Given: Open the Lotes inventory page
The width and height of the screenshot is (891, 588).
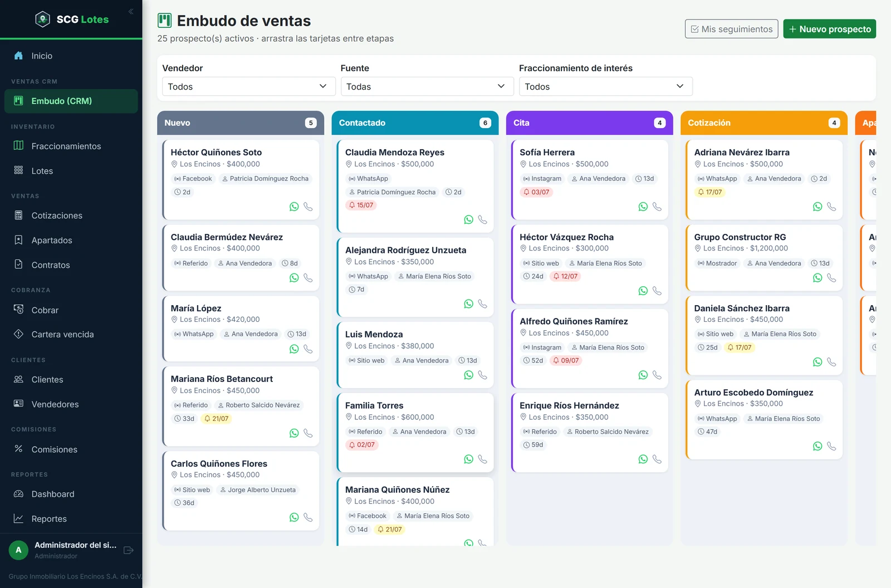Looking at the screenshot, I should click(71, 171).
